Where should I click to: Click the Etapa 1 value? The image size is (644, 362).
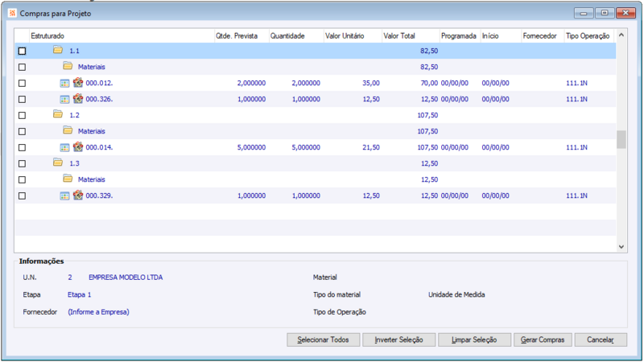point(79,294)
